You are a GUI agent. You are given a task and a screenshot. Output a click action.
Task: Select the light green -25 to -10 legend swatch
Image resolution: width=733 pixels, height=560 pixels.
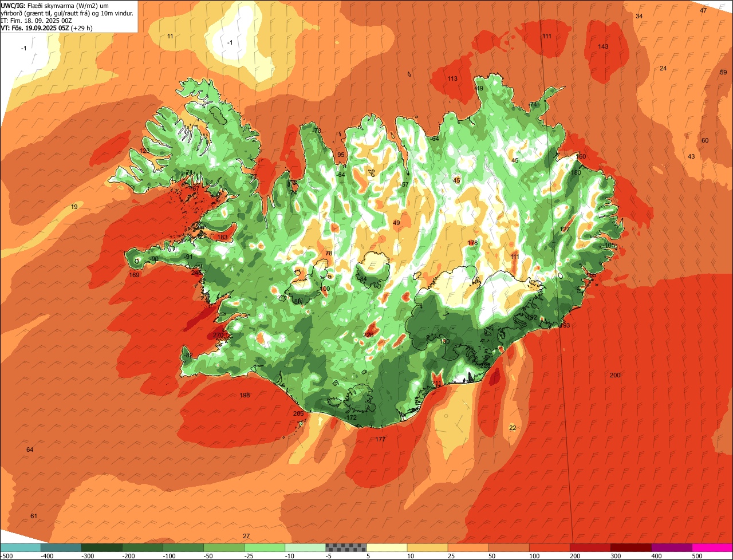pyautogui.click(x=265, y=547)
